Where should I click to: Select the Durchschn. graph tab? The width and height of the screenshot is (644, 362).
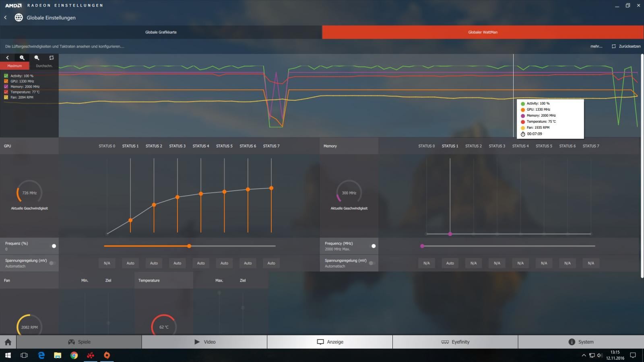tap(44, 66)
